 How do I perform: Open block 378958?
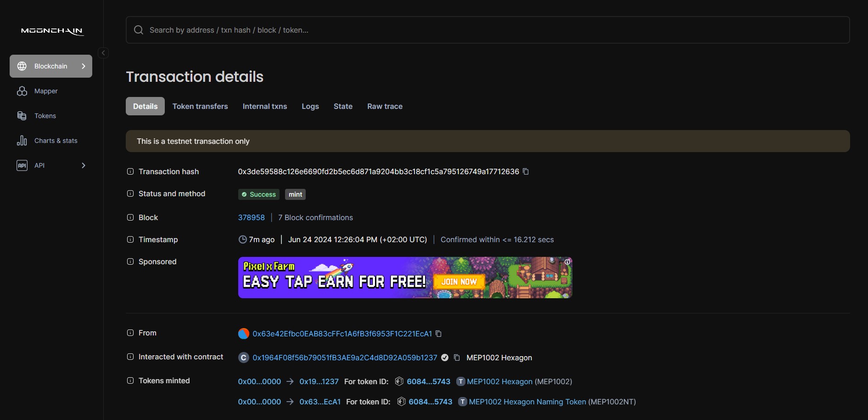point(251,217)
